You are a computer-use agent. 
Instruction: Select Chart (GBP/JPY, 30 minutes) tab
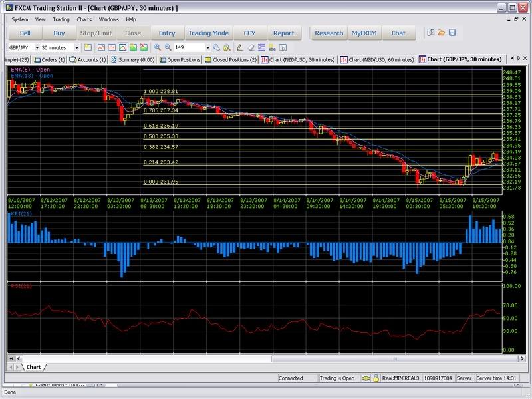(x=461, y=59)
